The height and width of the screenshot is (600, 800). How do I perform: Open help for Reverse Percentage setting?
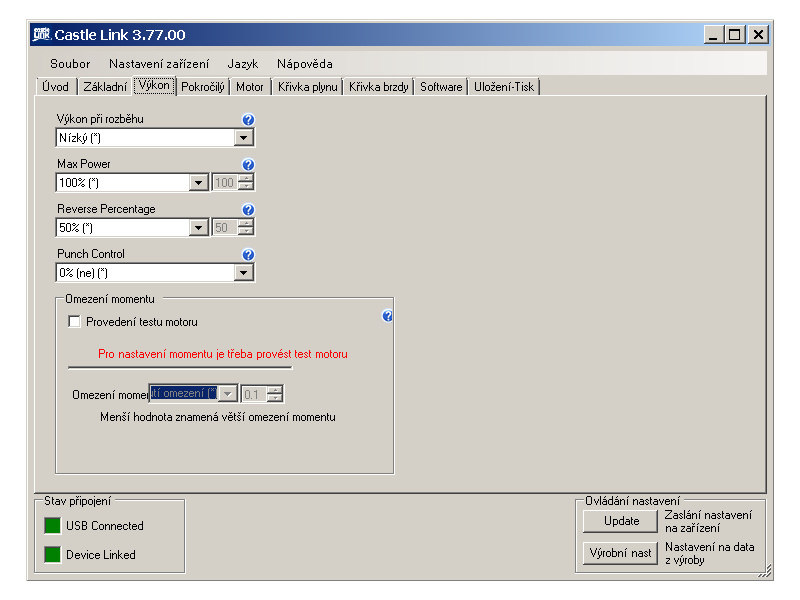248,210
